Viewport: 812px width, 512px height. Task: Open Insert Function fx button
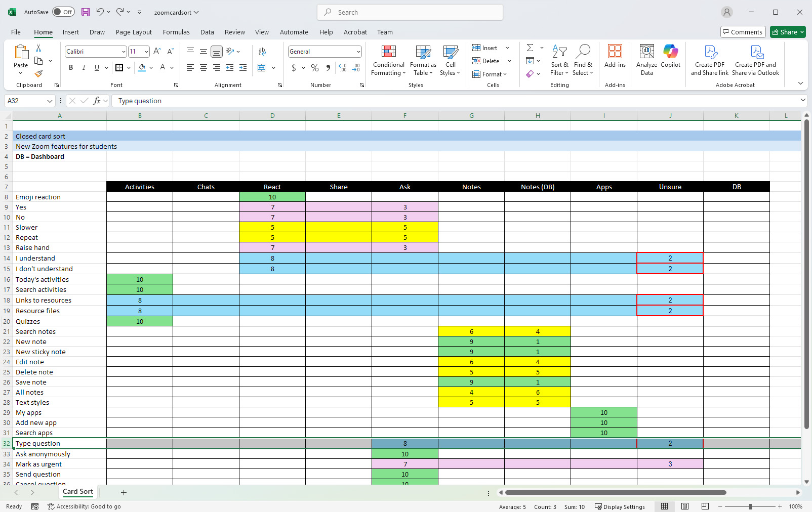coord(97,101)
